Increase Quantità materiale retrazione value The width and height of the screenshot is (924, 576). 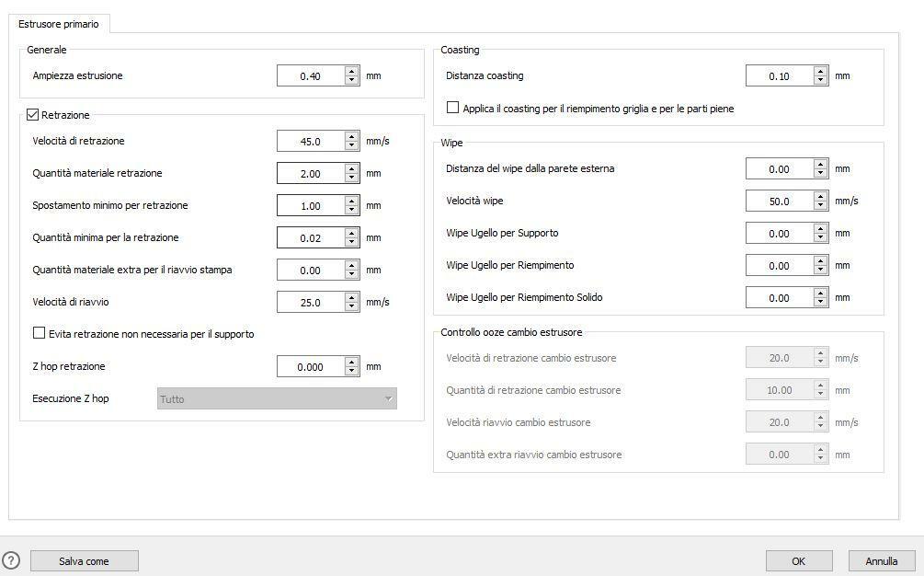[351, 169]
